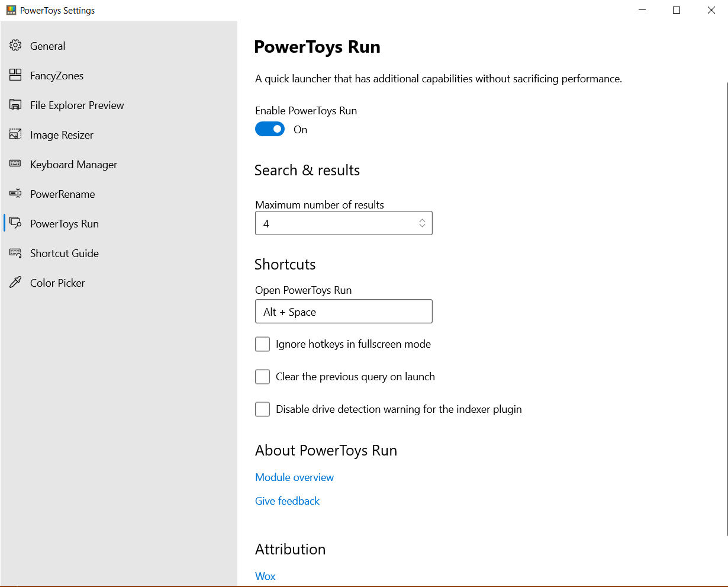The image size is (728, 587).
Task: Click the Keyboard Manager keyboard icon
Action: [x=15, y=164]
